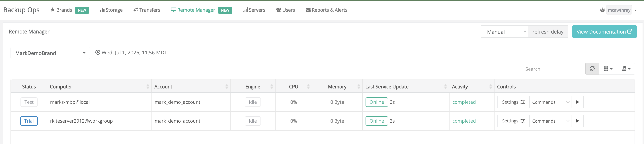Image resolution: width=644 pixels, height=144 pixels.
Task: Sort by Last Service Update column
Action: point(405,87)
